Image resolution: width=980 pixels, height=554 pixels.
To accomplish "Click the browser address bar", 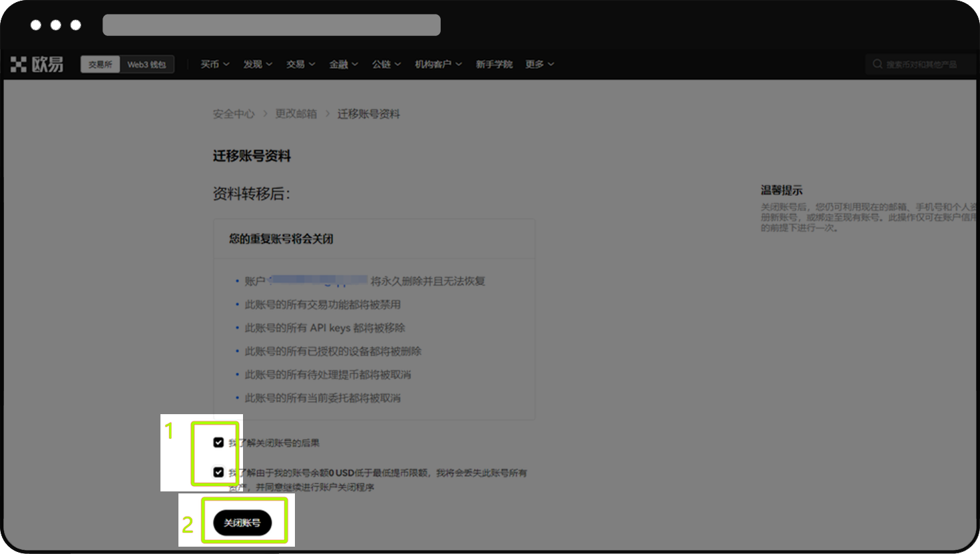I will pyautogui.click(x=272, y=25).
